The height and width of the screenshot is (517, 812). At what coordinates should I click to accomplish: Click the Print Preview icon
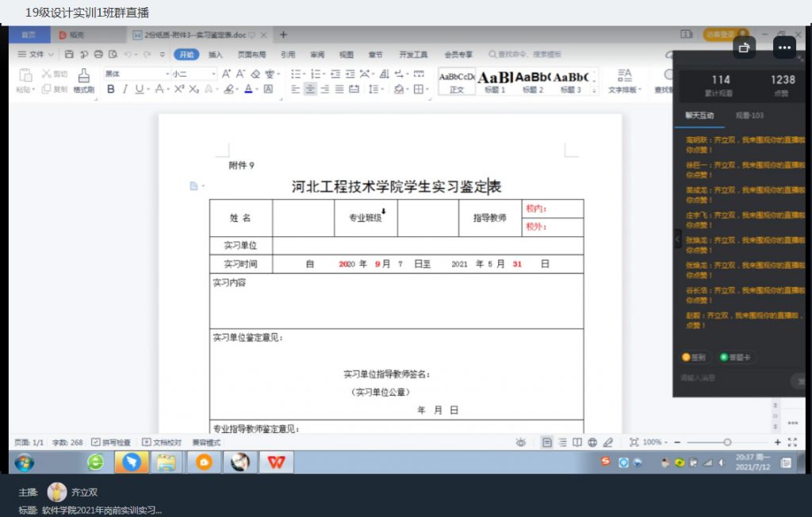[x=113, y=54]
